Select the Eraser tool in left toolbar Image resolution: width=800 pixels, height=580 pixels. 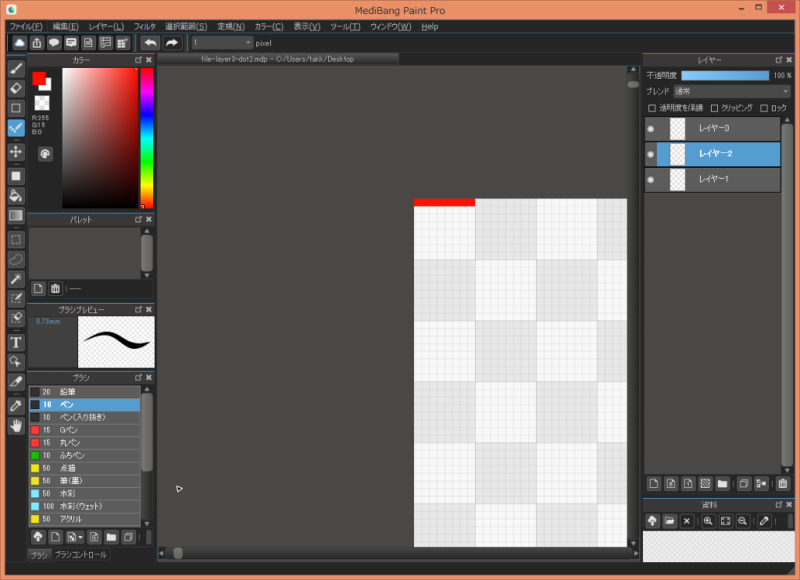click(x=16, y=88)
